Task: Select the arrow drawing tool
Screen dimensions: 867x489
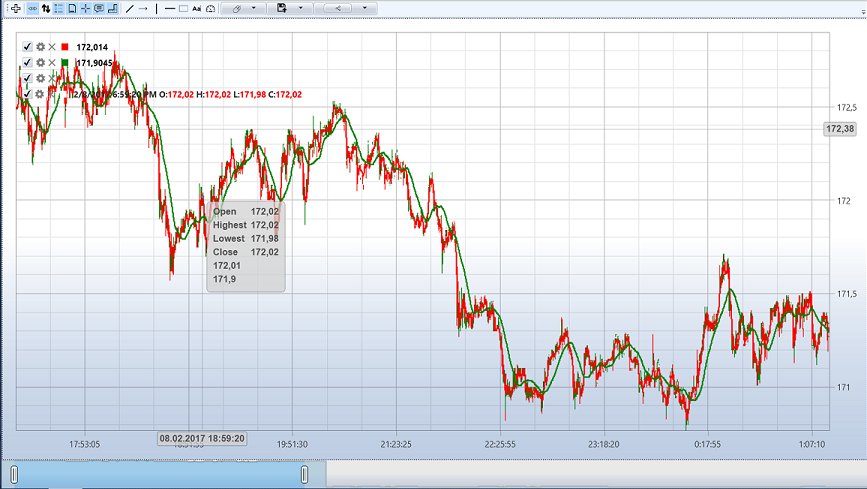Action: pyautogui.click(x=143, y=8)
